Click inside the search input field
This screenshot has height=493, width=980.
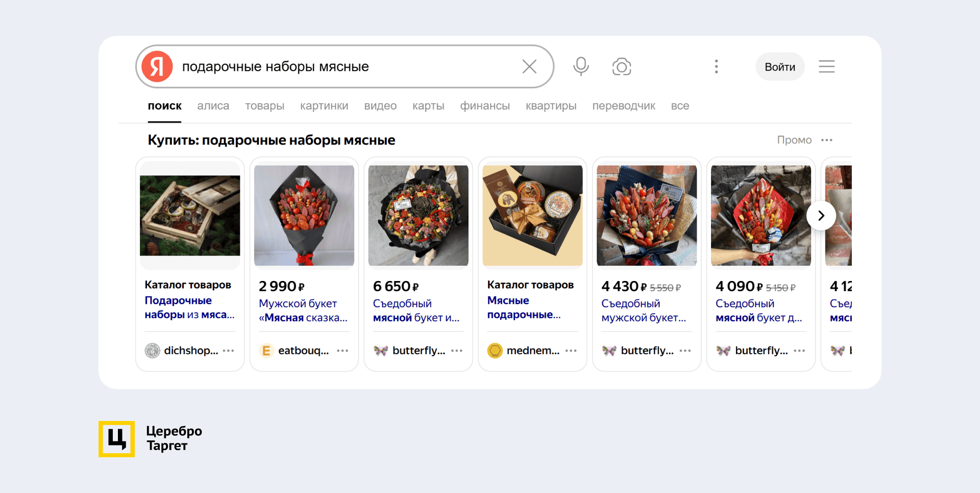click(x=342, y=66)
